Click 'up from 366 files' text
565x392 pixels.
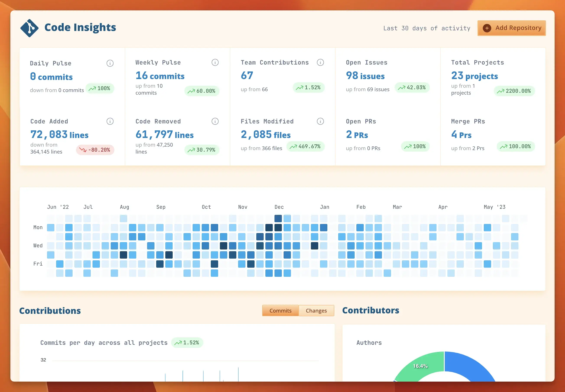[x=261, y=148]
